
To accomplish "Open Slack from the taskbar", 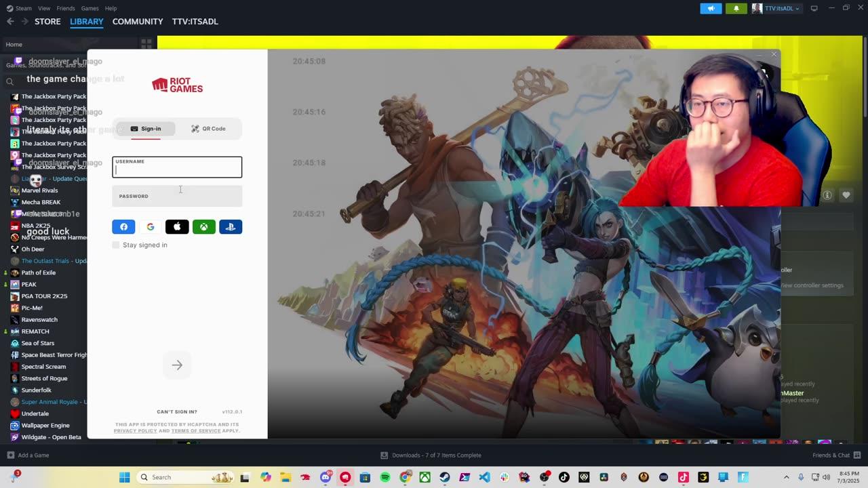I will click(x=504, y=477).
